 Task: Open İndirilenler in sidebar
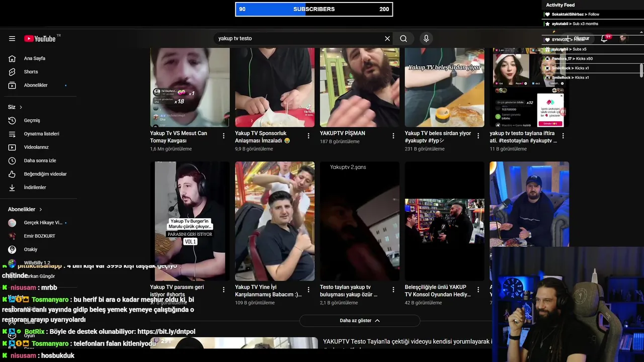[35, 187]
